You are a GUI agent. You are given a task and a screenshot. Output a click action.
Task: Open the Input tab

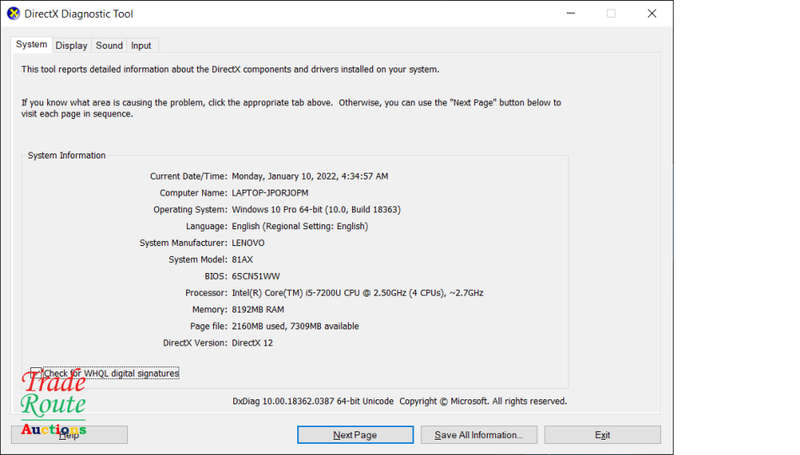click(141, 45)
